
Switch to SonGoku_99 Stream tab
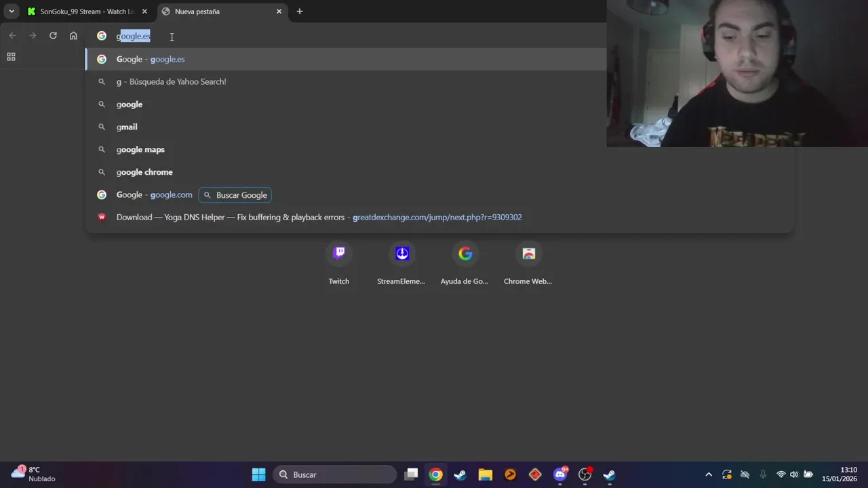click(87, 12)
